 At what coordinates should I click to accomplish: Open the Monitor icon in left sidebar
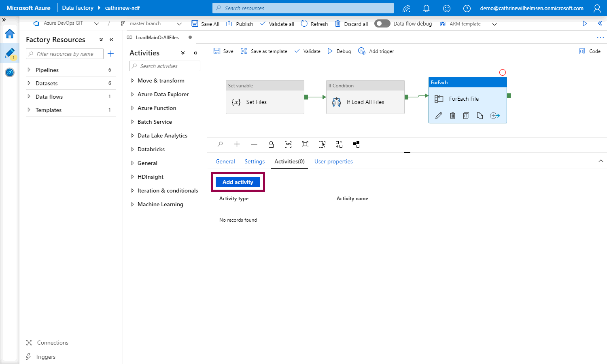[x=10, y=72]
